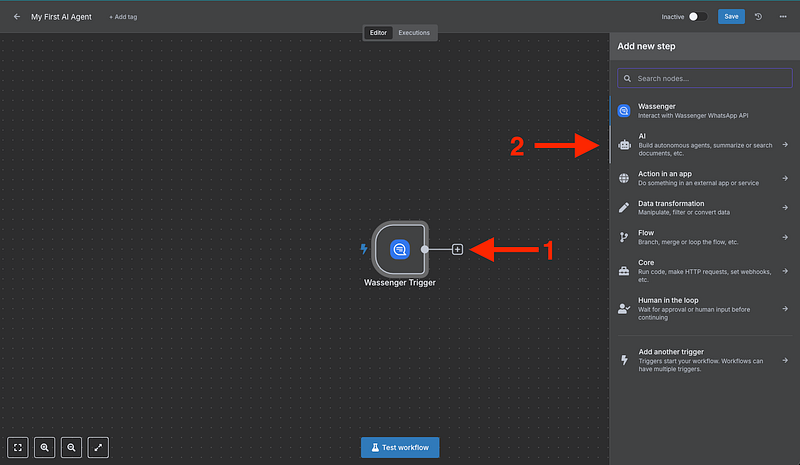Click the fit-to-view canvas icon
Screen dimensions: 800x465
pos(18,447)
